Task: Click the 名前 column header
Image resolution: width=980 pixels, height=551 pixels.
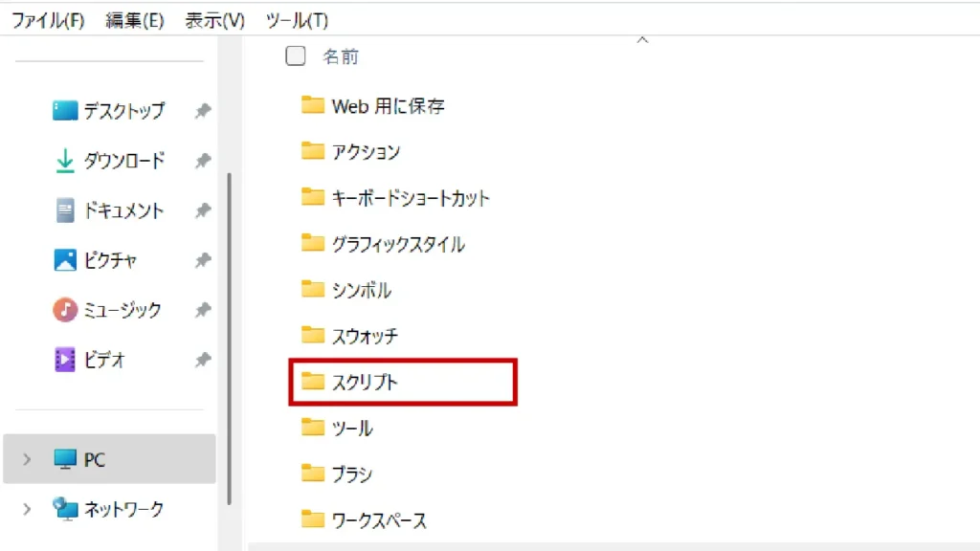Action: [x=341, y=57]
